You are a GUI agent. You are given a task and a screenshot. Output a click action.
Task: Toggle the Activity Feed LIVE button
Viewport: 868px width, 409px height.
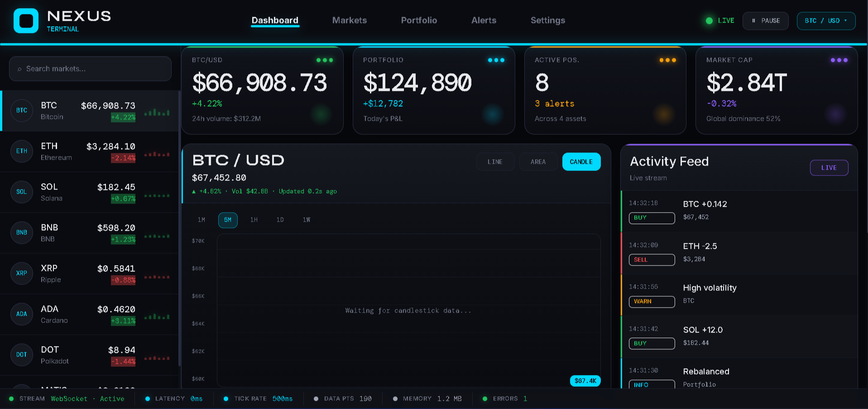coord(829,168)
